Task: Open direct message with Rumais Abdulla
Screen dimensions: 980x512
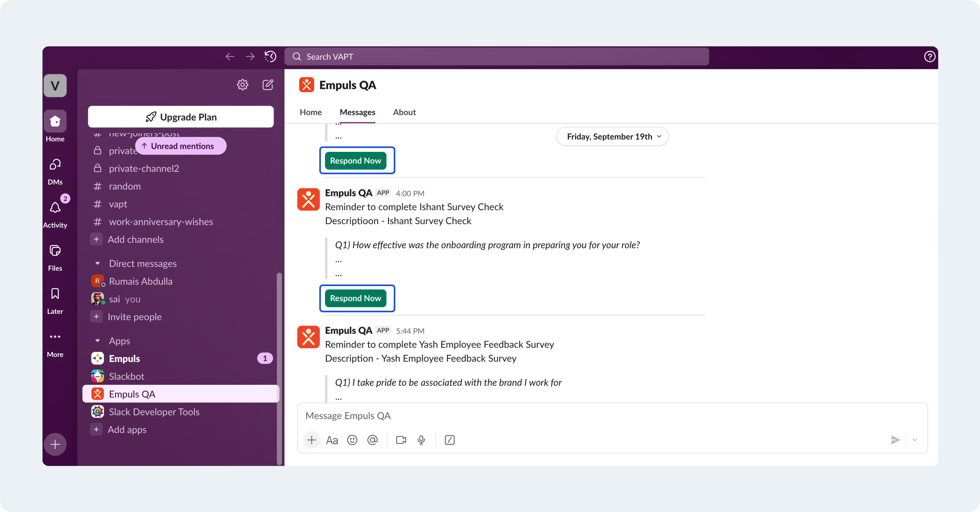Action: point(181,281)
